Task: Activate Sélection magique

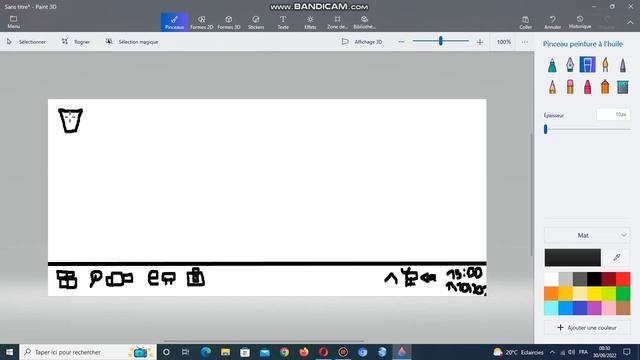Action: [x=132, y=42]
